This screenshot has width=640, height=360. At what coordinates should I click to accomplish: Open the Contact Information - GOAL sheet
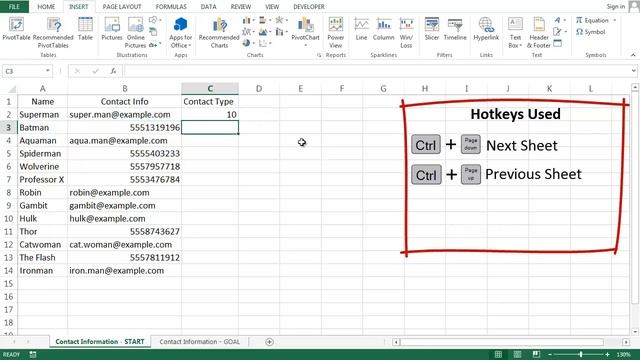click(200, 342)
